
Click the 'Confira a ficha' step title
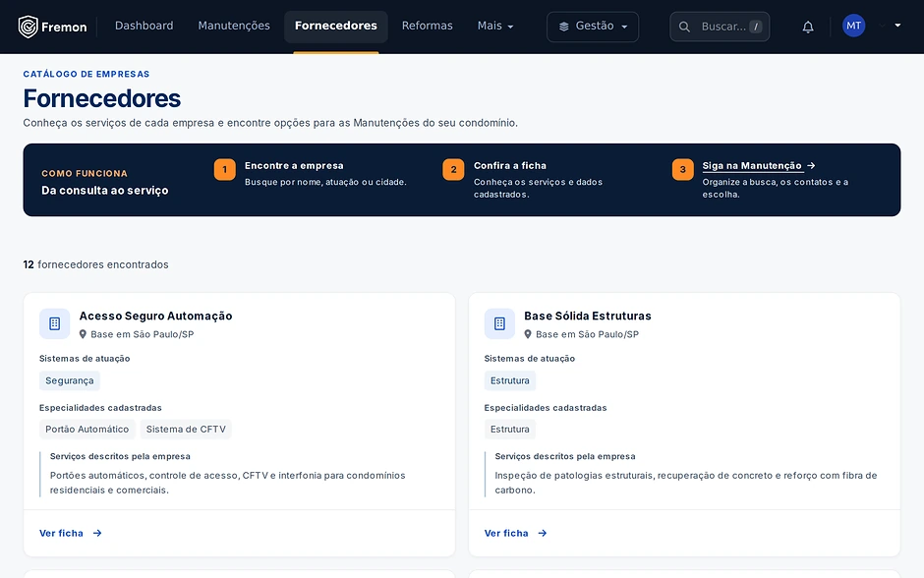point(510,165)
